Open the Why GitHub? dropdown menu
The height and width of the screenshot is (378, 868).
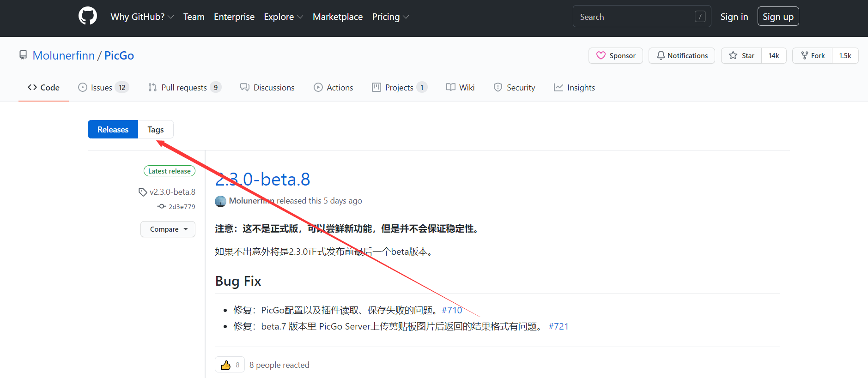pyautogui.click(x=142, y=17)
